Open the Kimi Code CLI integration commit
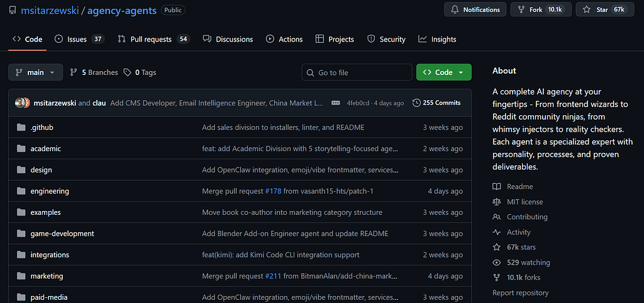The image size is (644, 303). [x=280, y=255]
